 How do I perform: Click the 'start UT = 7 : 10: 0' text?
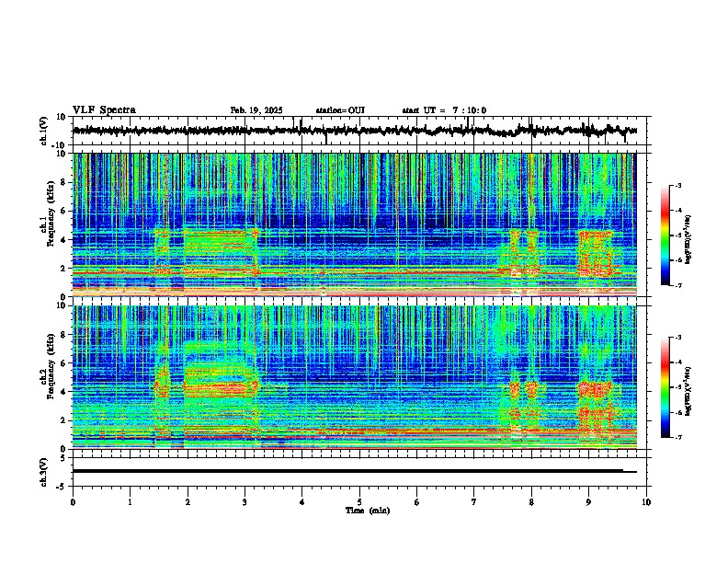(444, 110)
